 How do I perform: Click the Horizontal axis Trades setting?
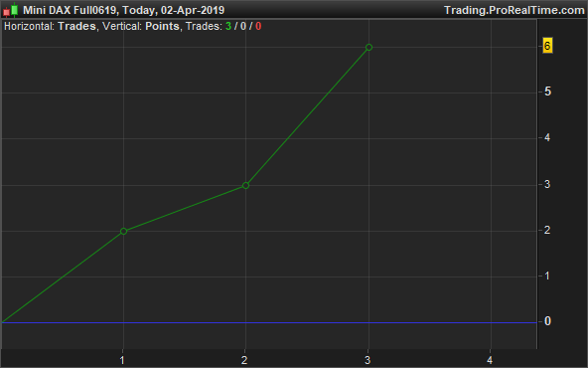[x=76, y=26]
